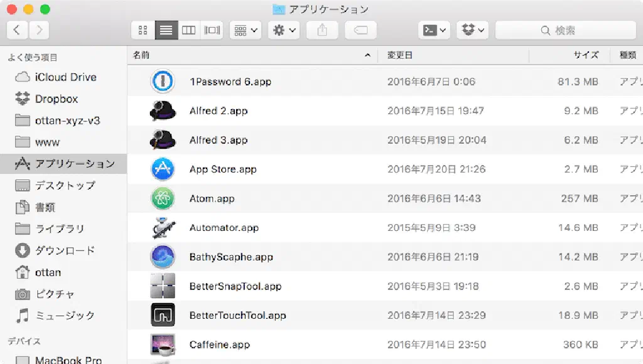Select the Caffeine coffee cup icon

(162, 345)
